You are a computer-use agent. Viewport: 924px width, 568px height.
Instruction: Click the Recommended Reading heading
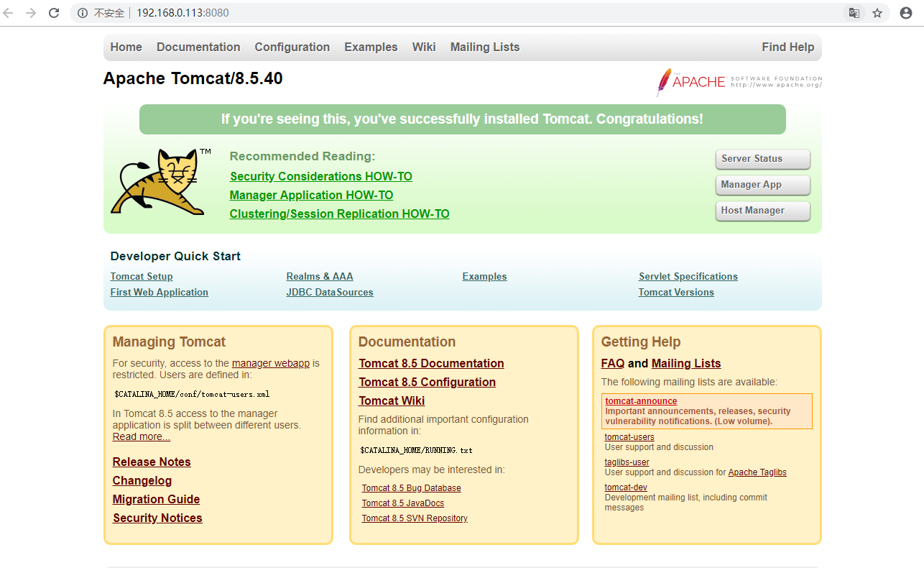point(302,157)
